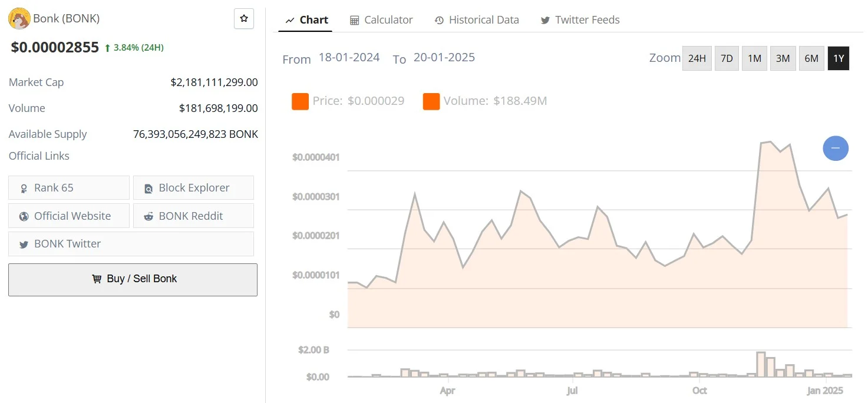Open the BONK Twitter link
The height and width of the screenshot is (403, 868).
131,243
